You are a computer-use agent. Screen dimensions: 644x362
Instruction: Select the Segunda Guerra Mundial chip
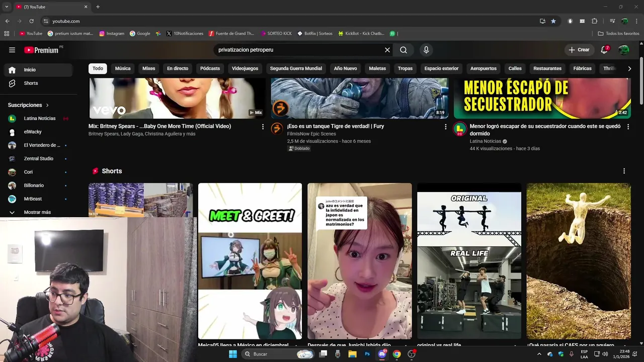pyautogui.click(x=296, y=68)
